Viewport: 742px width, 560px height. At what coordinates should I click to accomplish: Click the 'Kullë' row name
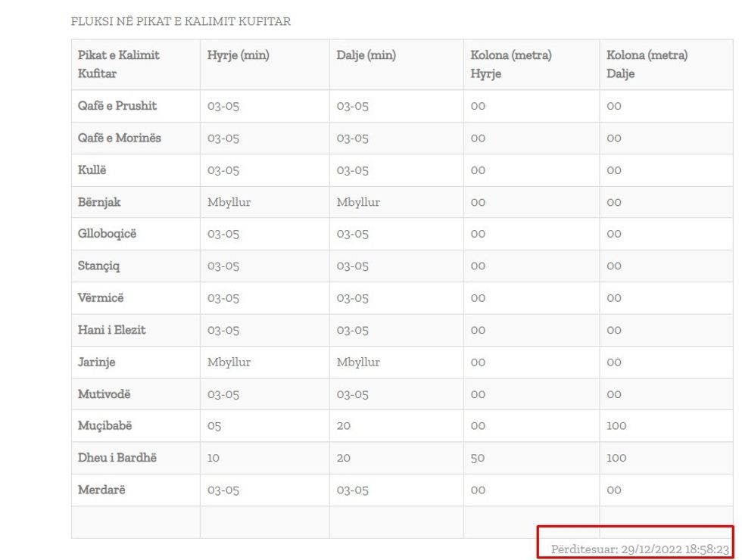coord(92,170)
